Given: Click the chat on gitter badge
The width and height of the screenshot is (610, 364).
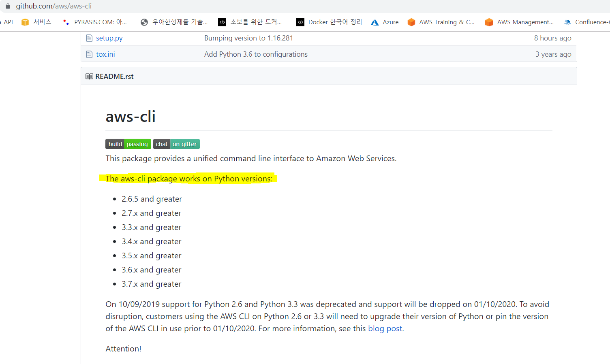Looking at the screenshot, I should click(176, 144).
